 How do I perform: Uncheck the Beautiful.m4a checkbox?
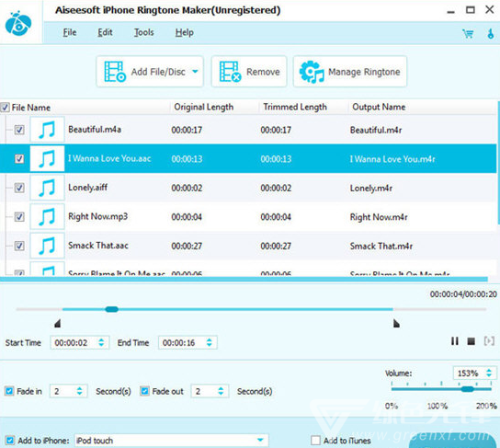pos(19,130)
